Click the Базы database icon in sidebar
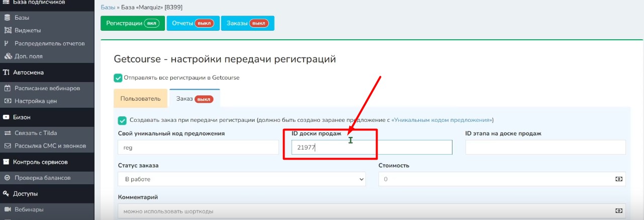 coord(7,18)
